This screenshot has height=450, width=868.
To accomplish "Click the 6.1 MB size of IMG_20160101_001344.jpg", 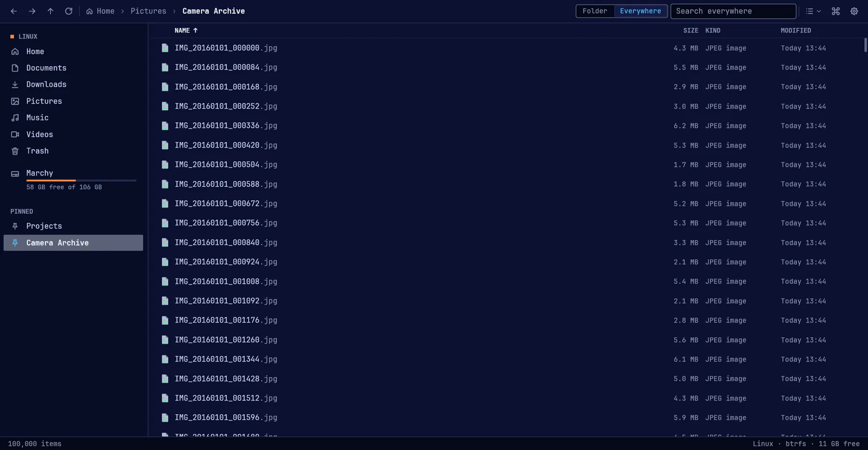I will point(686,359).
